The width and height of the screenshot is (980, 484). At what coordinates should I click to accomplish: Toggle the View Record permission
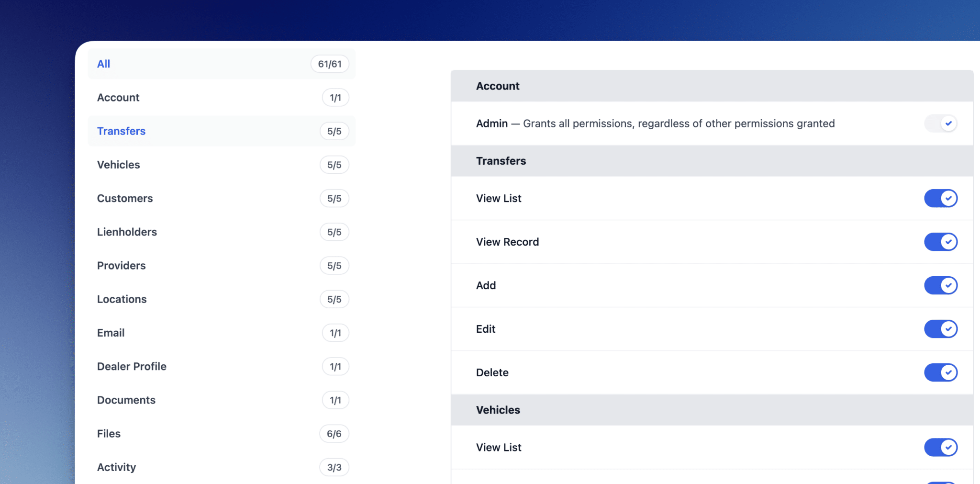pyautogui.click(x=941, y=242)
